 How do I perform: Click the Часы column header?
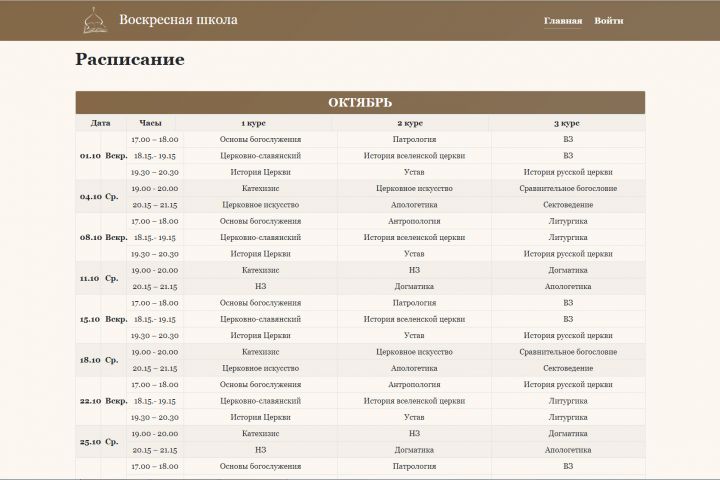(x=150, y=123)
